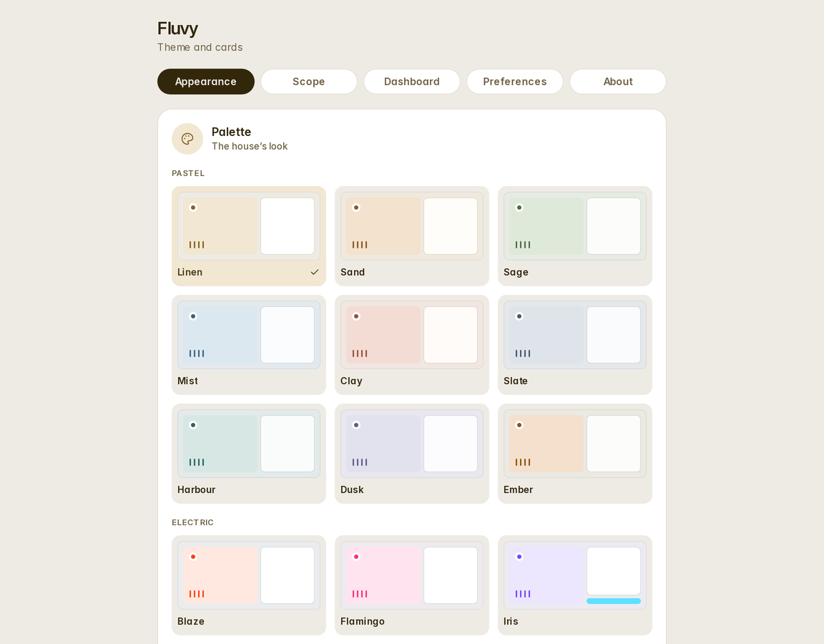Select the Harbour palette card
Viewport: 824px width, 644px height.
point(249,454)
